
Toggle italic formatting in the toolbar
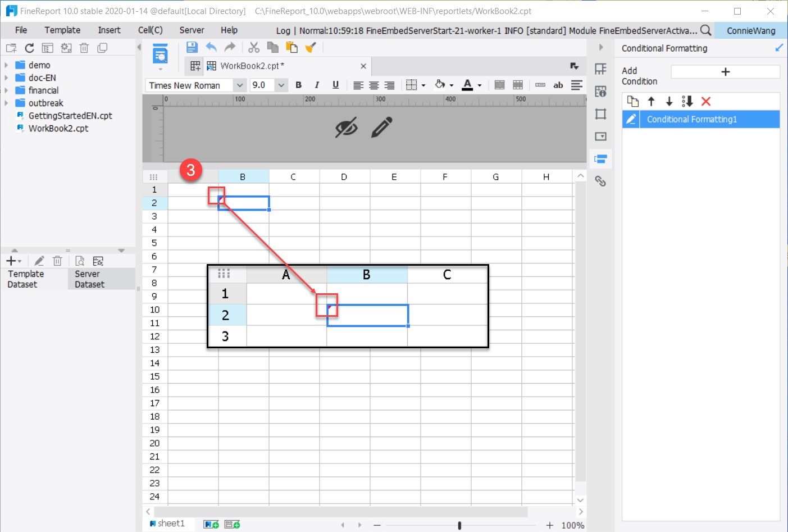point(317,85)
